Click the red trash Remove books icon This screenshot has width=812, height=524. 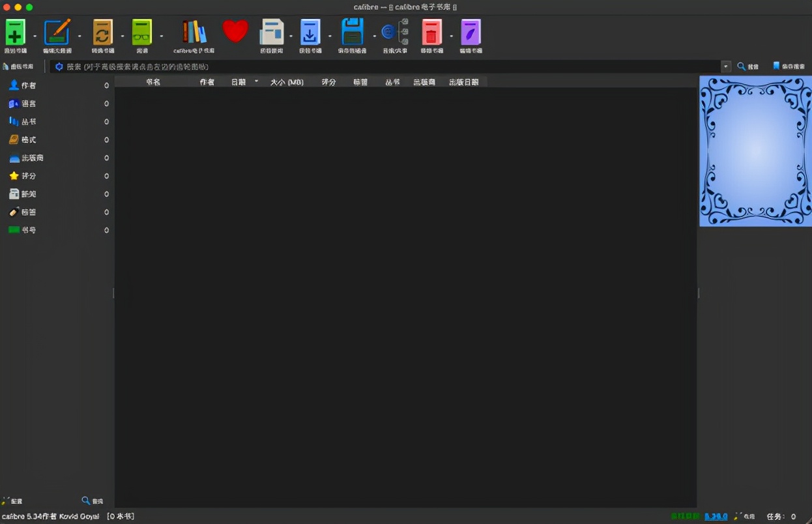click(431, 32)
